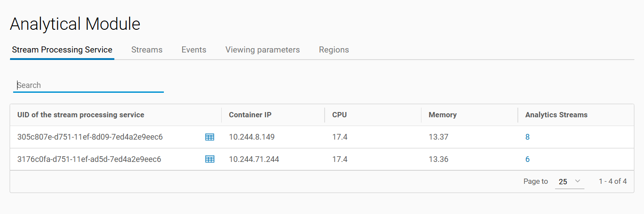Open the Streams tab
This screenshot has width=644, height=214.
coord(147,50)
